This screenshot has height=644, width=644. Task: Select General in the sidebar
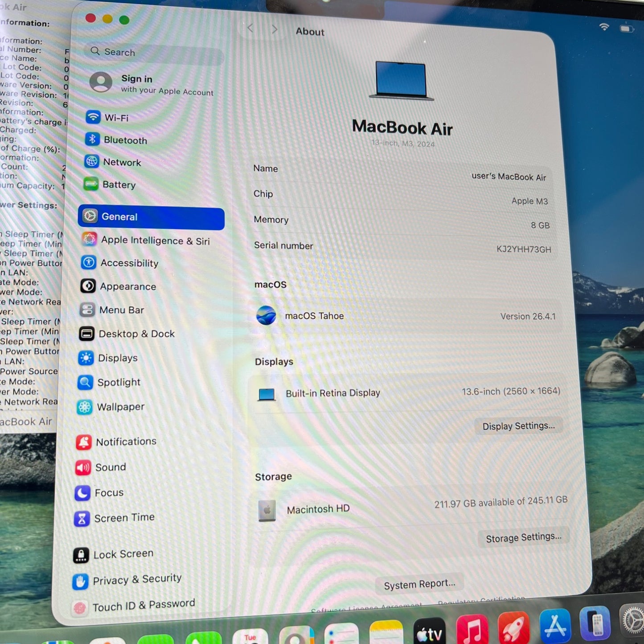(151, 217)
